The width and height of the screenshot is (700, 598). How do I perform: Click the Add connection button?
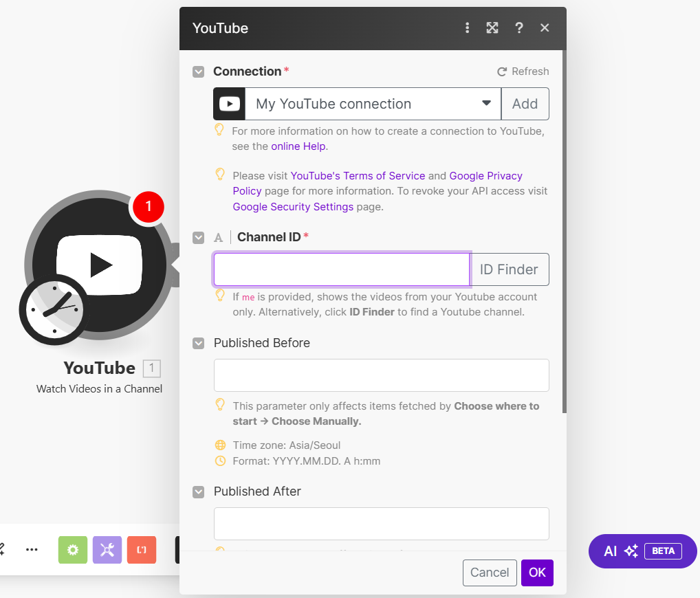(525, 104)
